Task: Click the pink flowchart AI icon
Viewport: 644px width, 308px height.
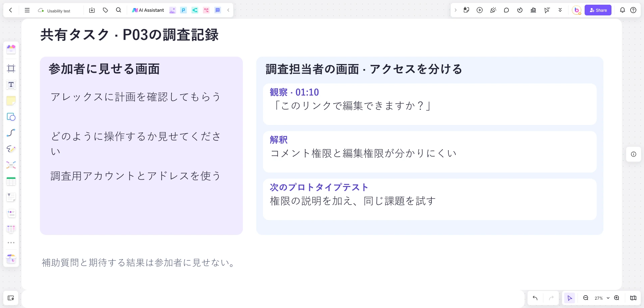Action: [x=206, y=10]
